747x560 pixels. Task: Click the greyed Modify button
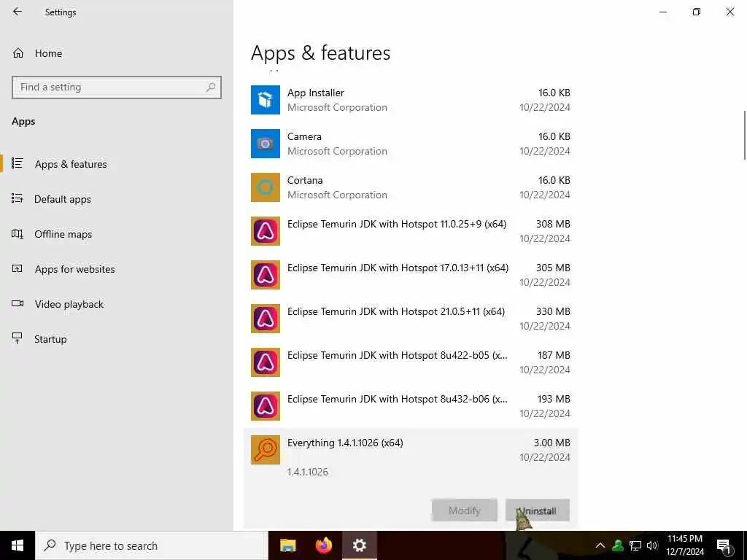[x=465, y=510]
